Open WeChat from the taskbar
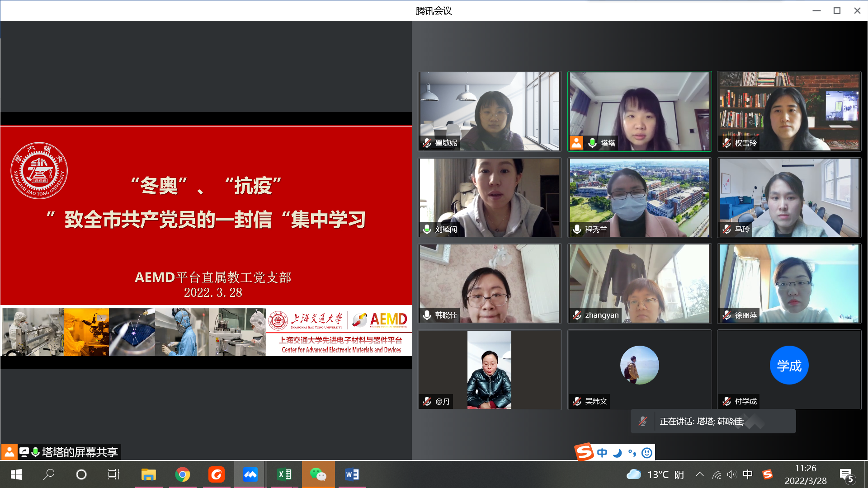The width and height of the screenshot is (868, 488). pos(318,474)
